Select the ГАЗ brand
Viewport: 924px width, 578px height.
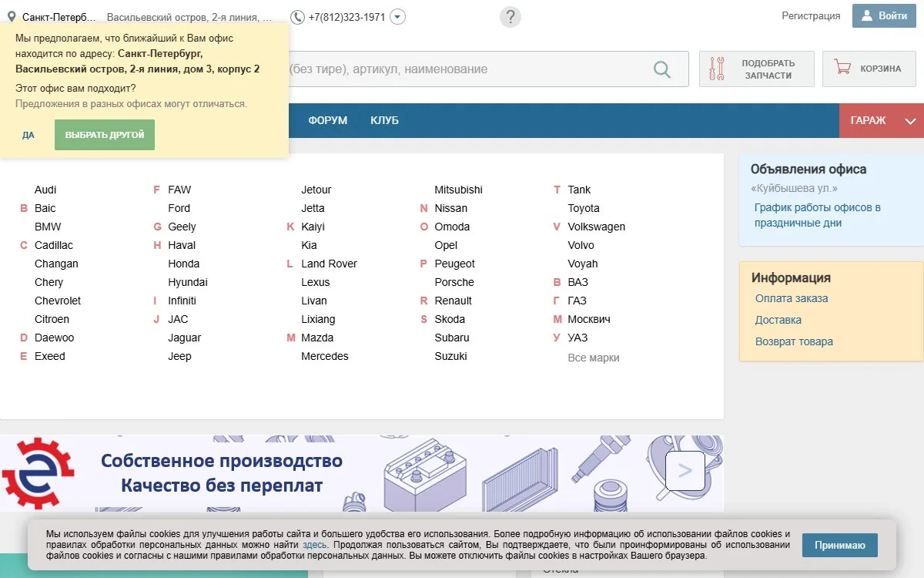coord(577,301)
